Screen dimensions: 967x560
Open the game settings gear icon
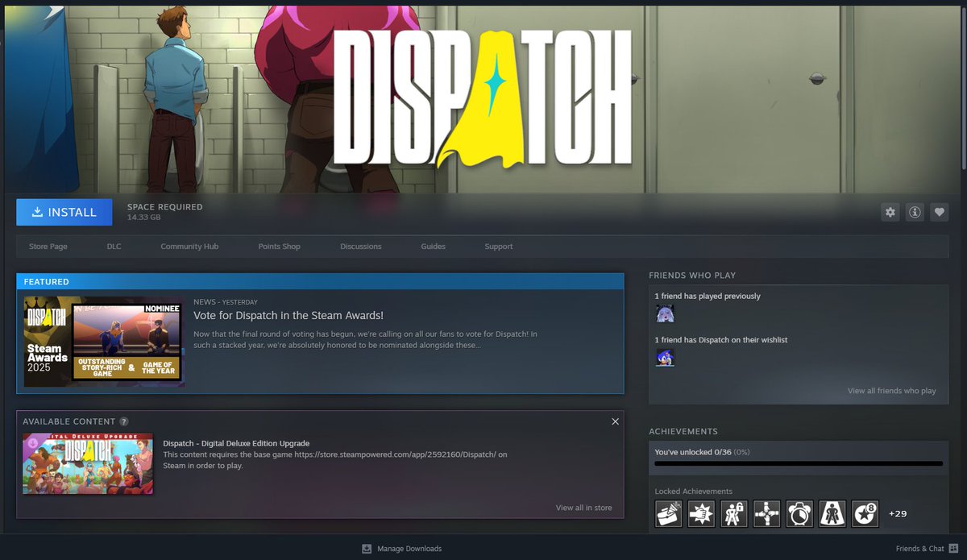pyautogui.click(x=890, y=212)
